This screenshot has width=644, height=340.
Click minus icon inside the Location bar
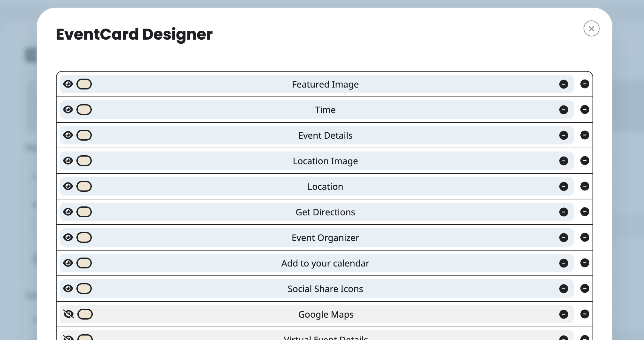tap(563, 186)
